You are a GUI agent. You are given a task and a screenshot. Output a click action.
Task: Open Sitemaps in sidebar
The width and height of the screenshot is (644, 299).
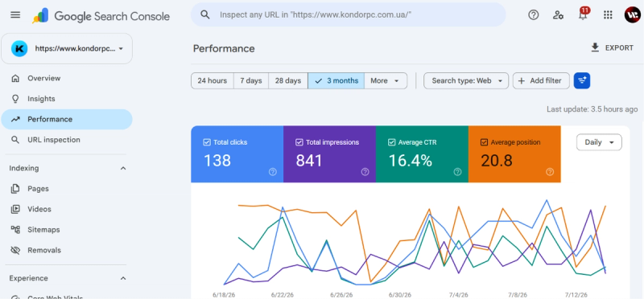pyautogui.click(x=67, y=230)
